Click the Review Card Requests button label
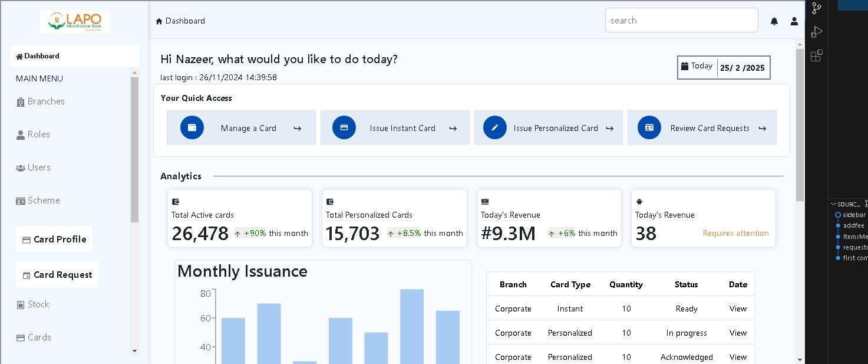This screenshot has height=364, width=868. point(709,128)
